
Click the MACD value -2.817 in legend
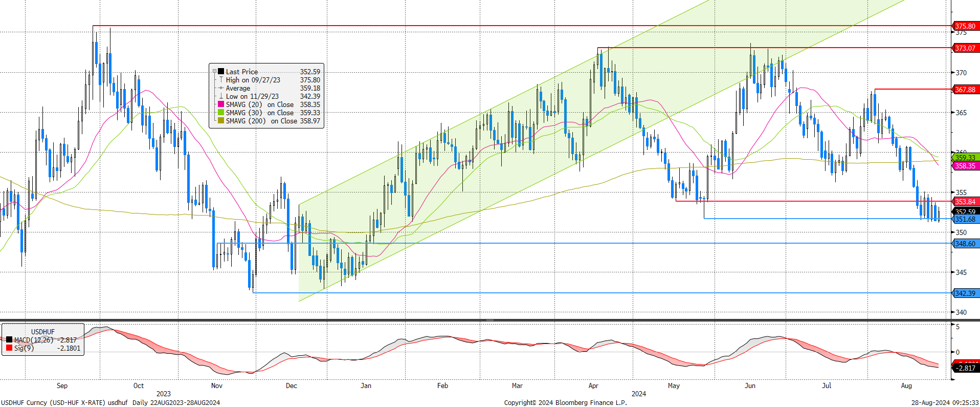point(68,340)
